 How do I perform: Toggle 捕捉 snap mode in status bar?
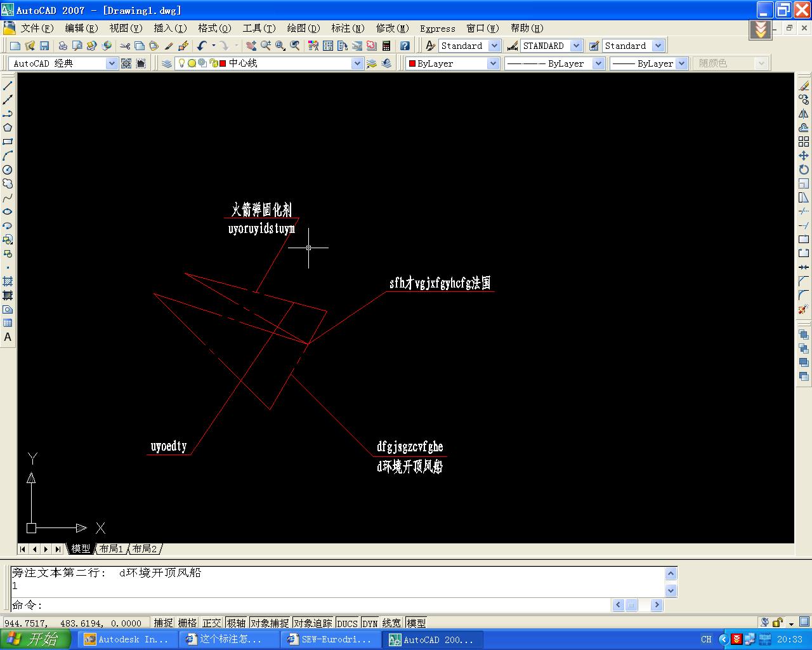point(163,623)
